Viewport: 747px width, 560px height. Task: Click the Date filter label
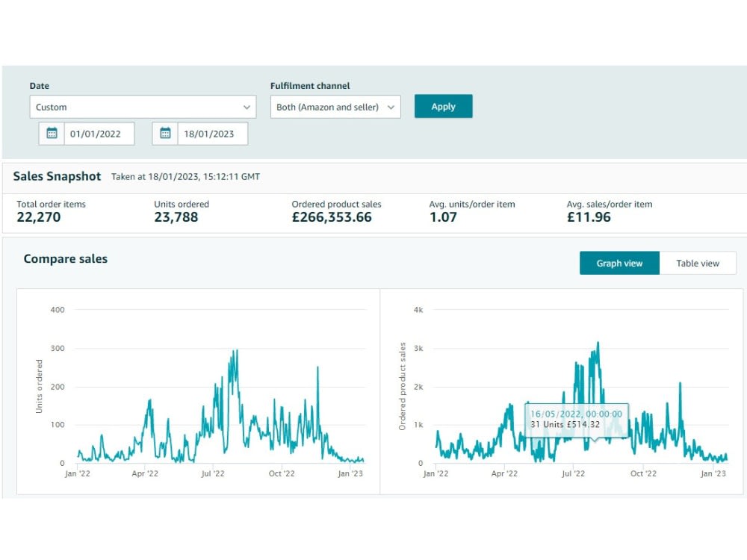[x=39, y=86]
